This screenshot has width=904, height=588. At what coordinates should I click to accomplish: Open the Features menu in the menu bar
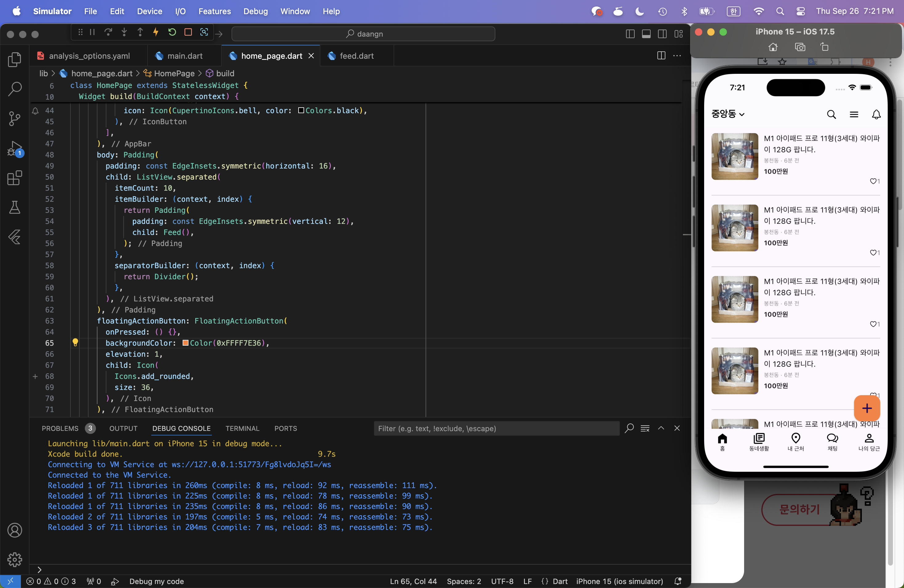[x=215, y=11]
